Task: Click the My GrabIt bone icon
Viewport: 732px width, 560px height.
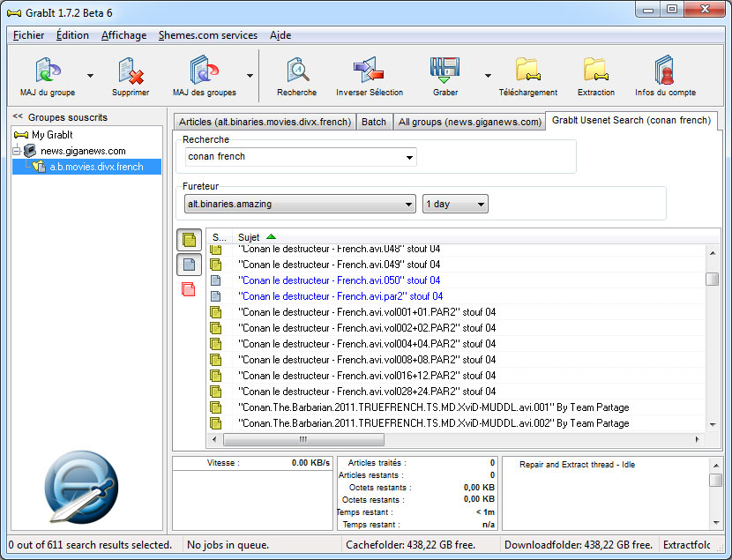Action: point(21,135)
